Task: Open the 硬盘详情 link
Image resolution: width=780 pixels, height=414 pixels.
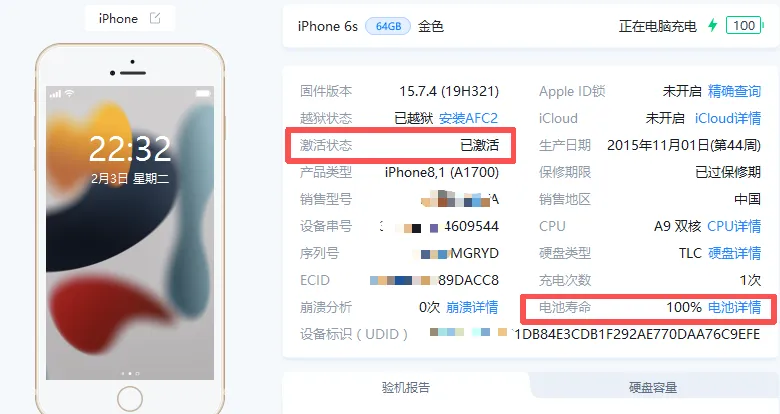Action: coord(734,253)
